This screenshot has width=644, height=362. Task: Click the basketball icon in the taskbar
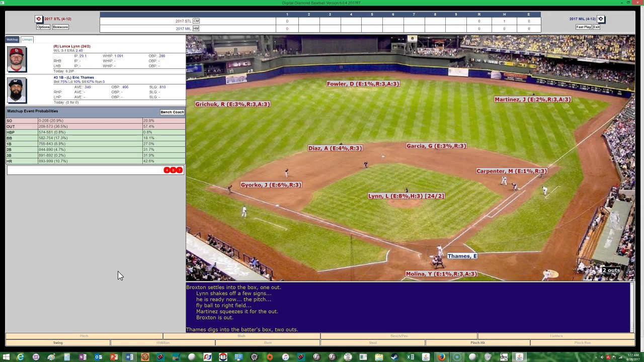145,357
